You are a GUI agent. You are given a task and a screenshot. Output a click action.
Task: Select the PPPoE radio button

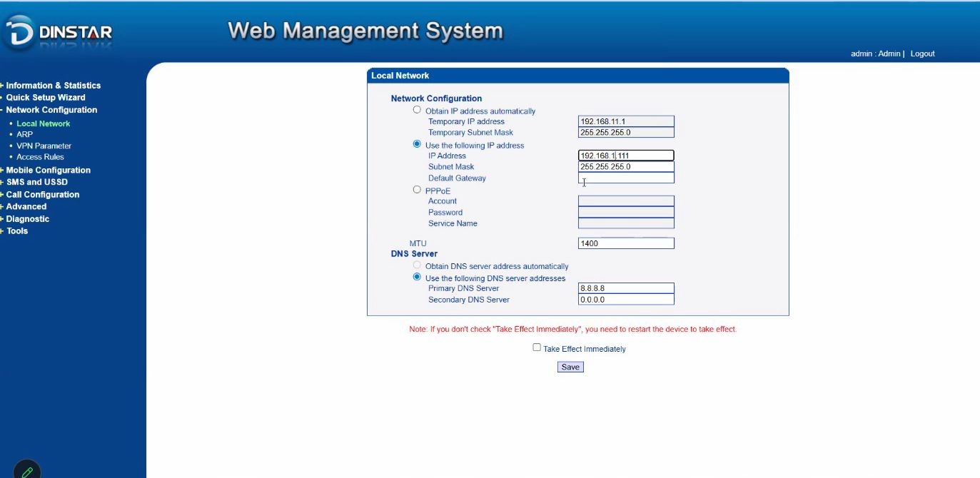[x=417, y=190]
